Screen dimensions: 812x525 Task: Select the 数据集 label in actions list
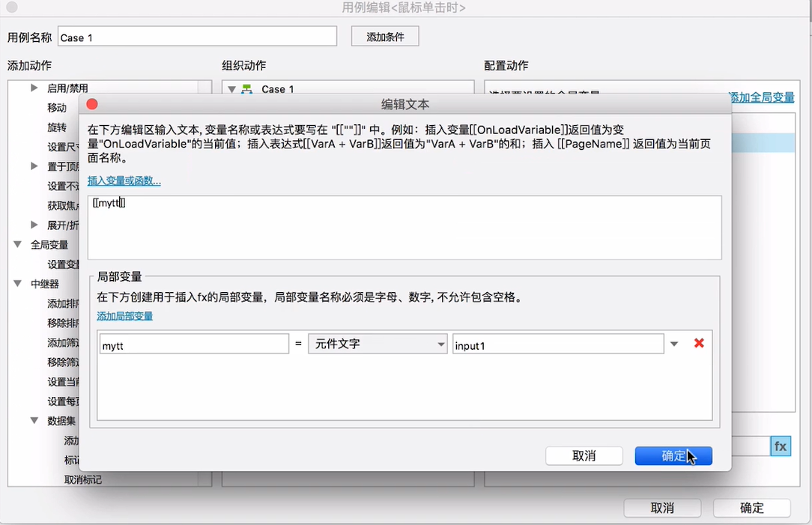(x=61, y=420)
